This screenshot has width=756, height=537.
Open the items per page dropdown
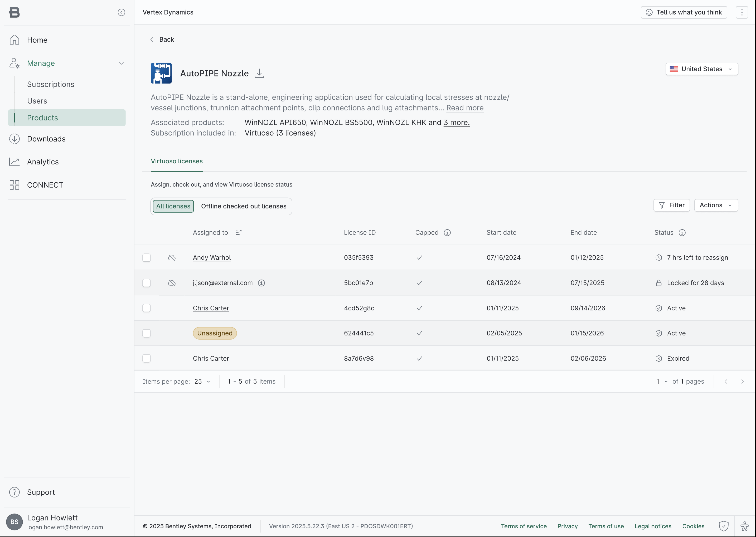[x=202, y=382]
